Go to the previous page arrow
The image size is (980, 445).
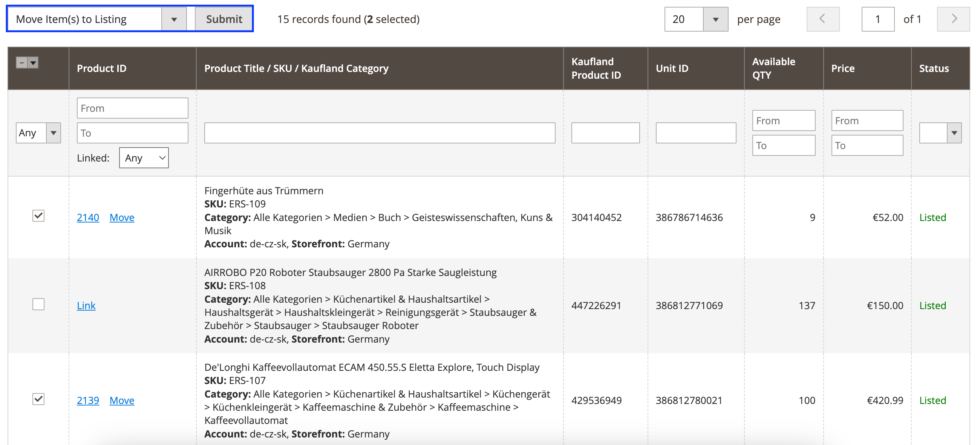pyautogui.click(x=822, y=19)
